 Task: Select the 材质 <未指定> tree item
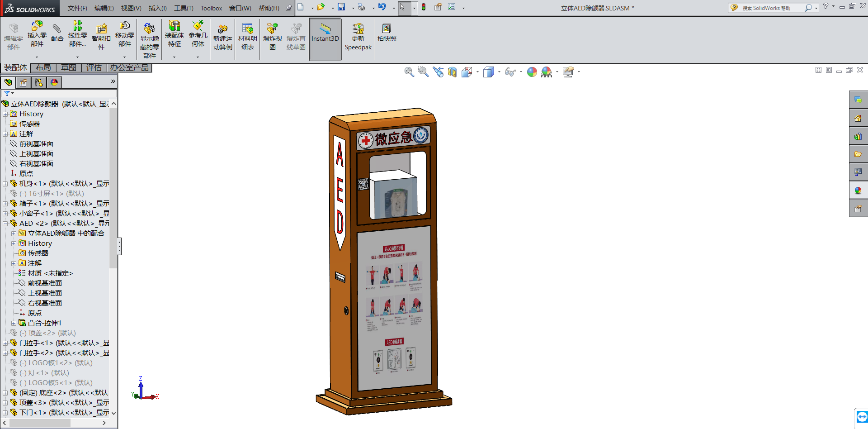pos(50,273)
